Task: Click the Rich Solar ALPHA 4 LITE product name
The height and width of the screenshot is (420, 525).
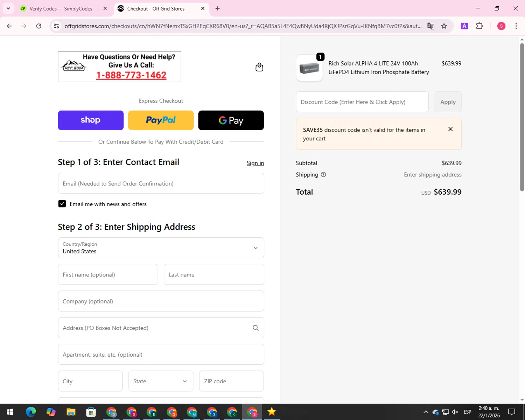Action: [379, 68]
